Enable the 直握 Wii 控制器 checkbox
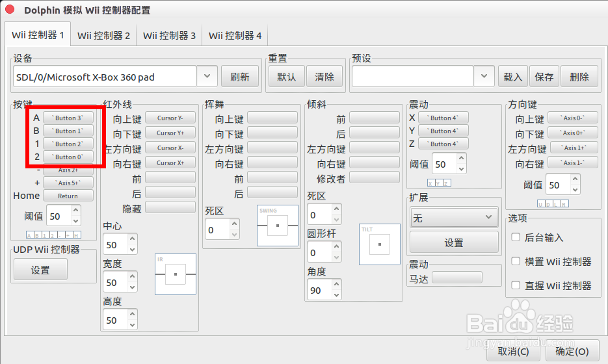Viewport: 608px width, 364px height. (516, 285)
